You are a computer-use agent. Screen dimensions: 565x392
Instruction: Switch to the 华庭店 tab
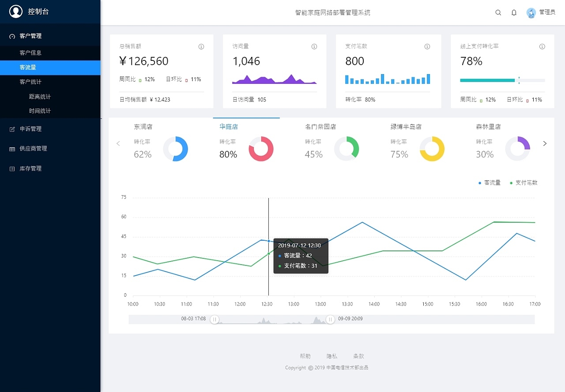pos(229,127)
